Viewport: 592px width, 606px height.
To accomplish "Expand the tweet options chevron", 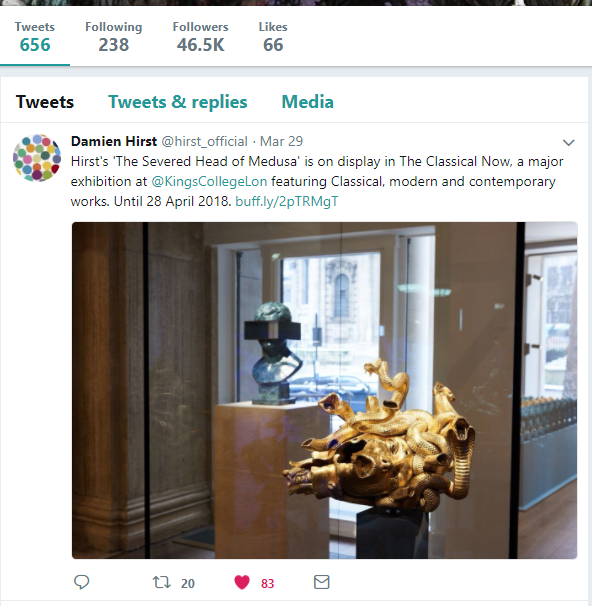I will (568, 143).
